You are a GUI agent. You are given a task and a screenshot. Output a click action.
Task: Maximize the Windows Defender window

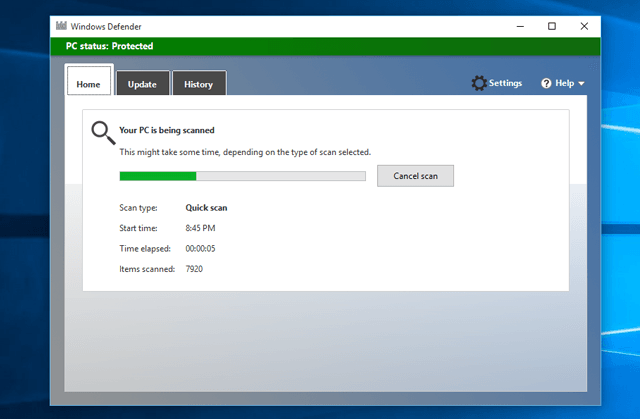tap(552, 26)
